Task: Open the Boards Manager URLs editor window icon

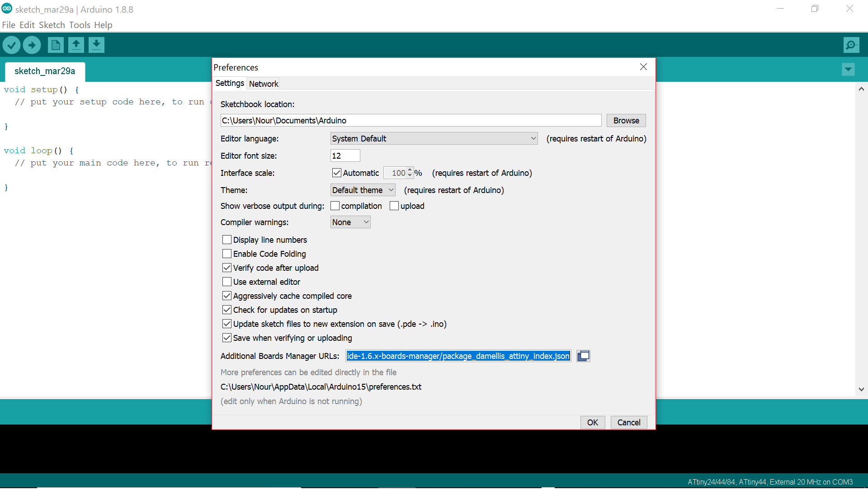Action: click(583, 356)
